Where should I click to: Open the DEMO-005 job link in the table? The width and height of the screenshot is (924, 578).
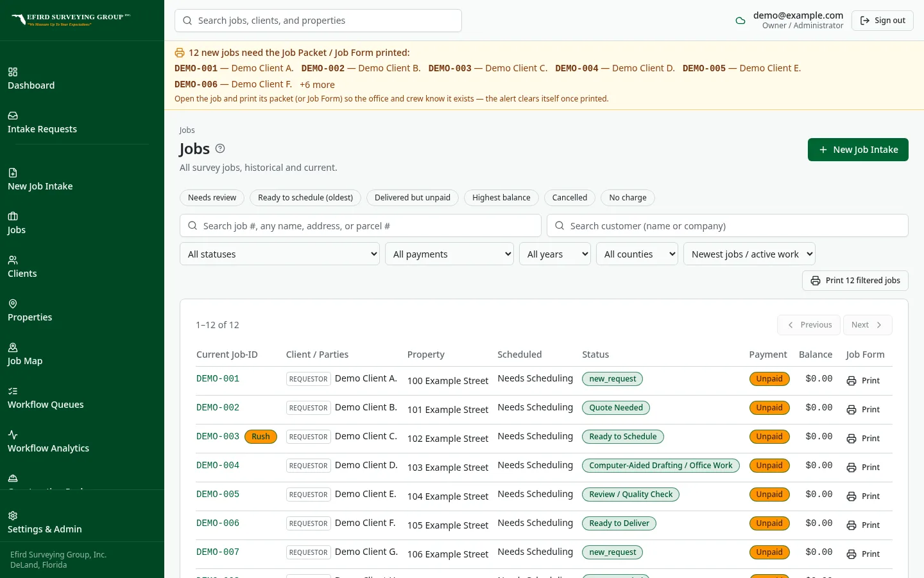click(x=218, y=494)
